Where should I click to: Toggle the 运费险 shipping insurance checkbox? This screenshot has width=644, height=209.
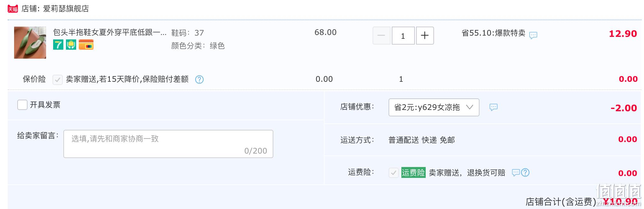(x=393, y=173)
